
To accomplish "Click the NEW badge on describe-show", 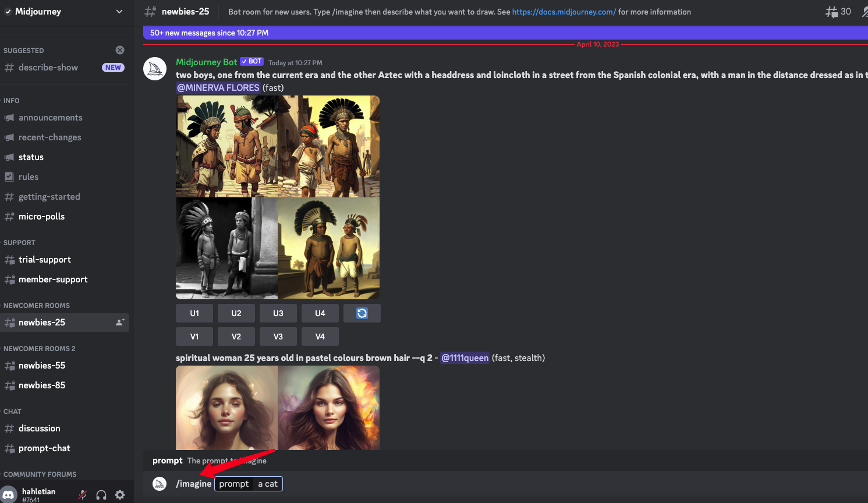I will coord(113,68).
